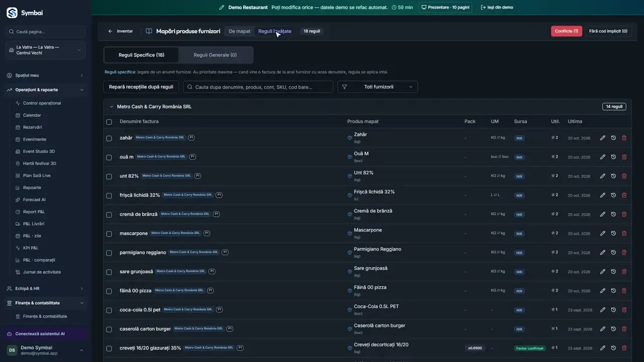Viewport: 644px width, 362px height.
Task: View history of the mascarpone rule
Action: [x=613, y=233]
